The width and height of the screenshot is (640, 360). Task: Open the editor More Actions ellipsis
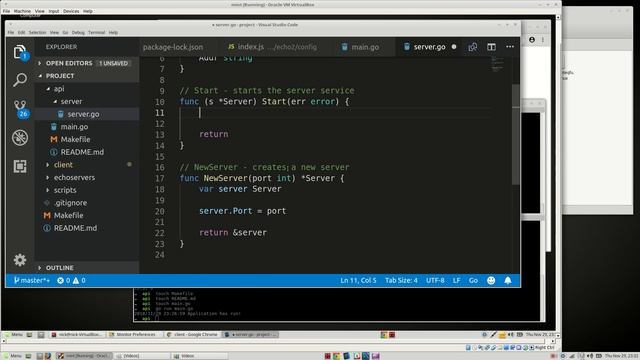tap(510, 47)
